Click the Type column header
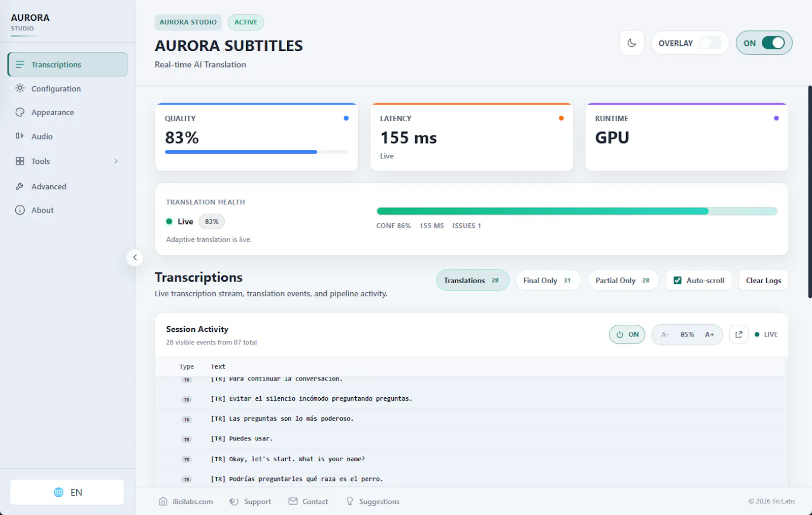 [187, 366]
